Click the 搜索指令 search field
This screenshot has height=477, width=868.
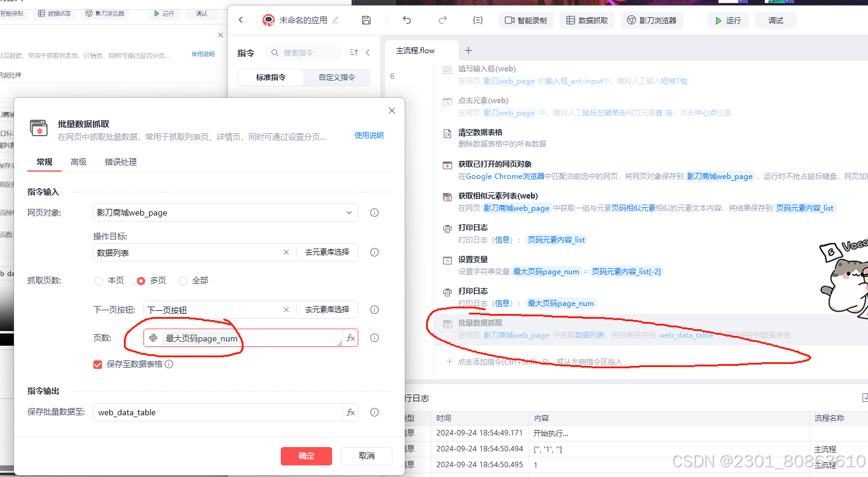(303, 53)
